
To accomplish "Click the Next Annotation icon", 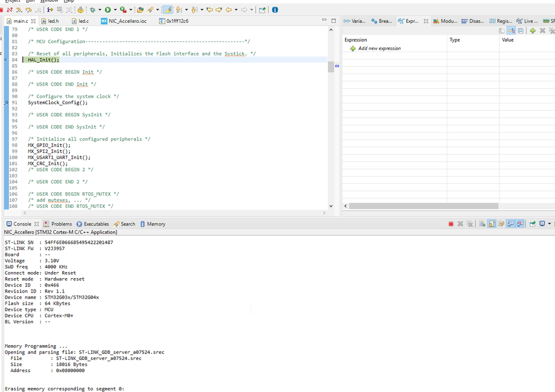I will tap(179, 9).
